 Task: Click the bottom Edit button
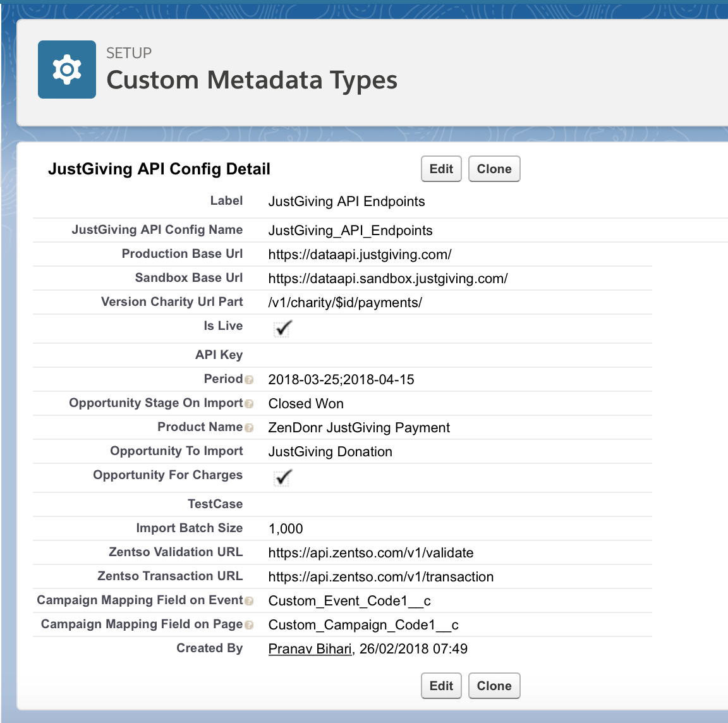441,685
